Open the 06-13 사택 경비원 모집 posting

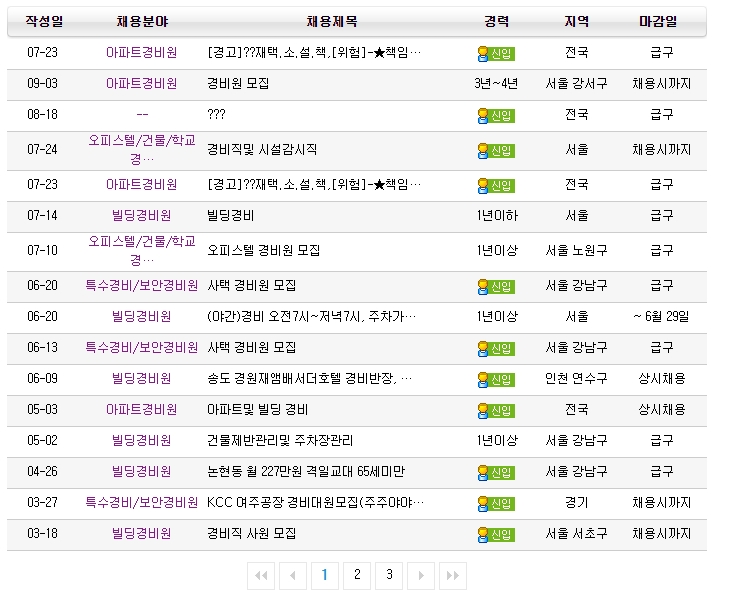tap(252, 347)
